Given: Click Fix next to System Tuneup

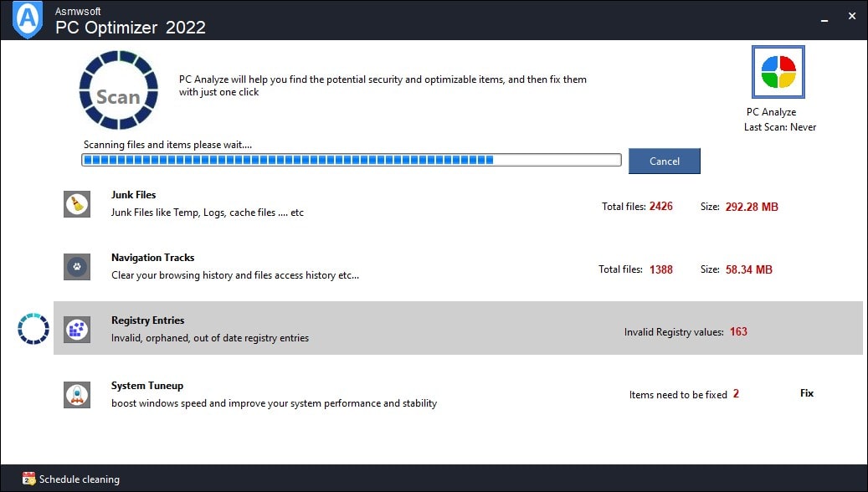Looking at the screenshot, I should tap(807, 393).
